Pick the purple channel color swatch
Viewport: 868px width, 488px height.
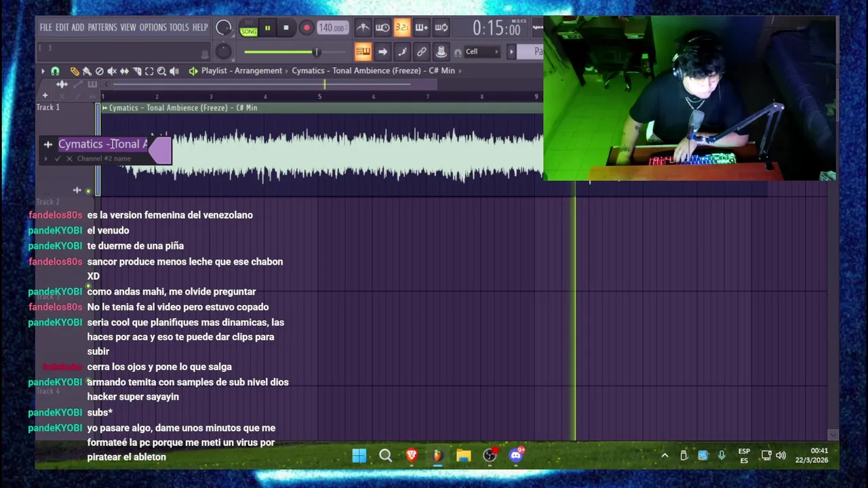(160, 150)
